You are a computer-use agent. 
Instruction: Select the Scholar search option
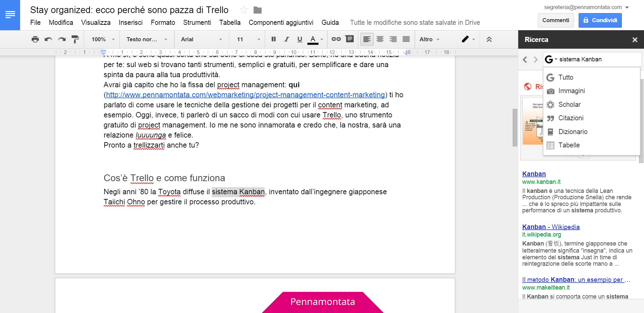(x=569, y=104)
